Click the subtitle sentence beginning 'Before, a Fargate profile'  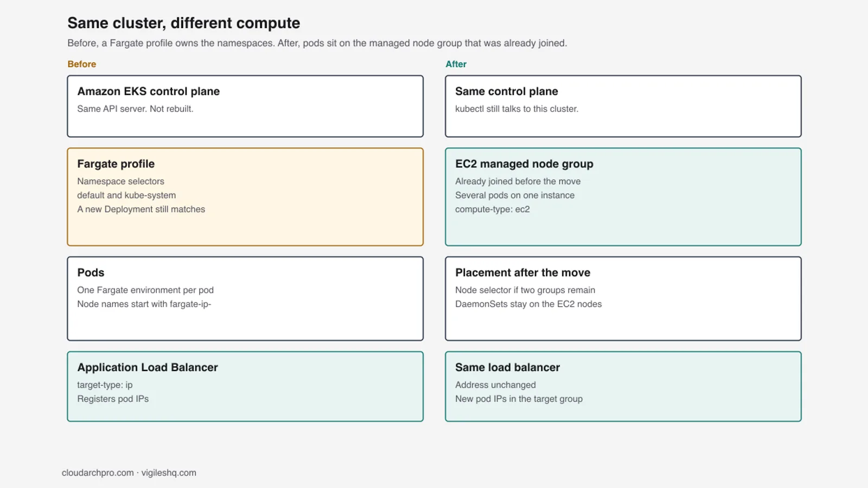click(317, 43)
